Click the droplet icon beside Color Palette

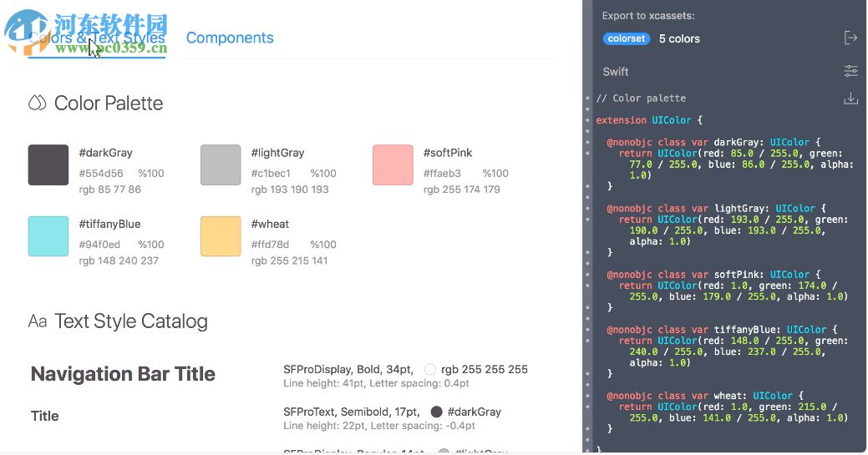37,103
